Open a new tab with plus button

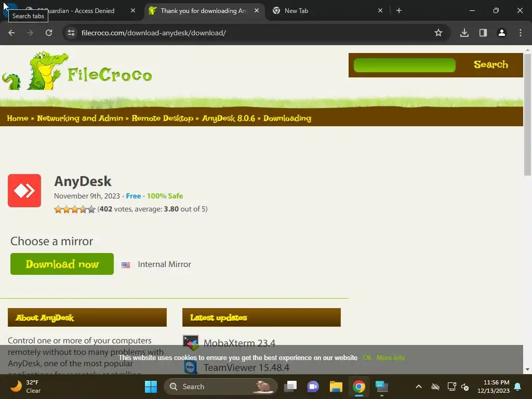tap(399, 11)
